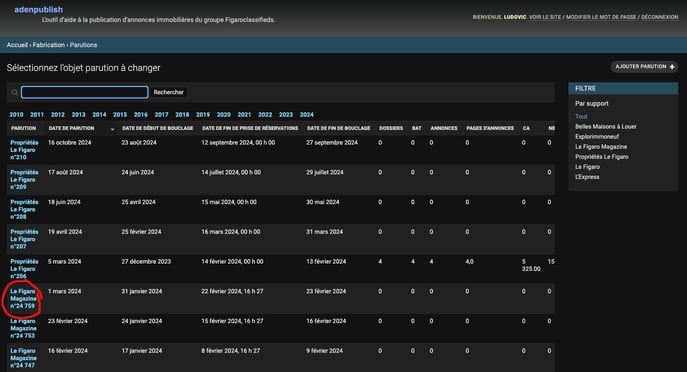Sort by BAT column header
This screenshot has width=687, height=372.
416,128
